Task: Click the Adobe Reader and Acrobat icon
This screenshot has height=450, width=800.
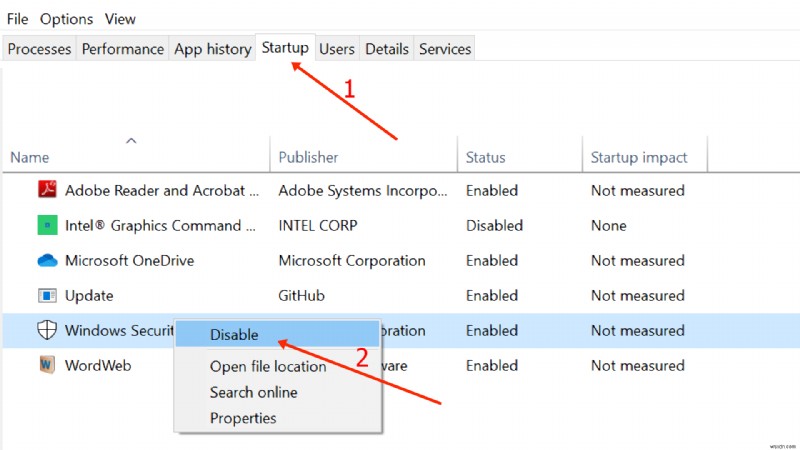Action: (47, 190)
